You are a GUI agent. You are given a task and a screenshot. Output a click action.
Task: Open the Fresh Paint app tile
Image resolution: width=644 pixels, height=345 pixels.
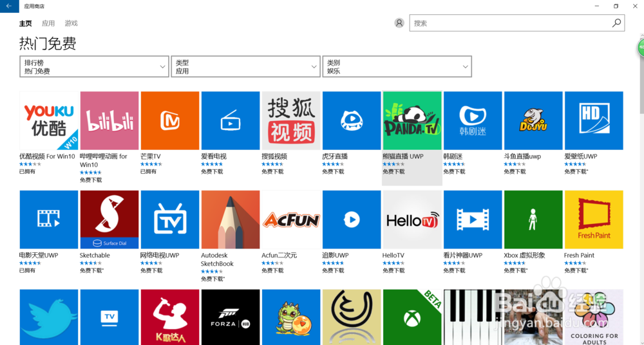[594, 219]
